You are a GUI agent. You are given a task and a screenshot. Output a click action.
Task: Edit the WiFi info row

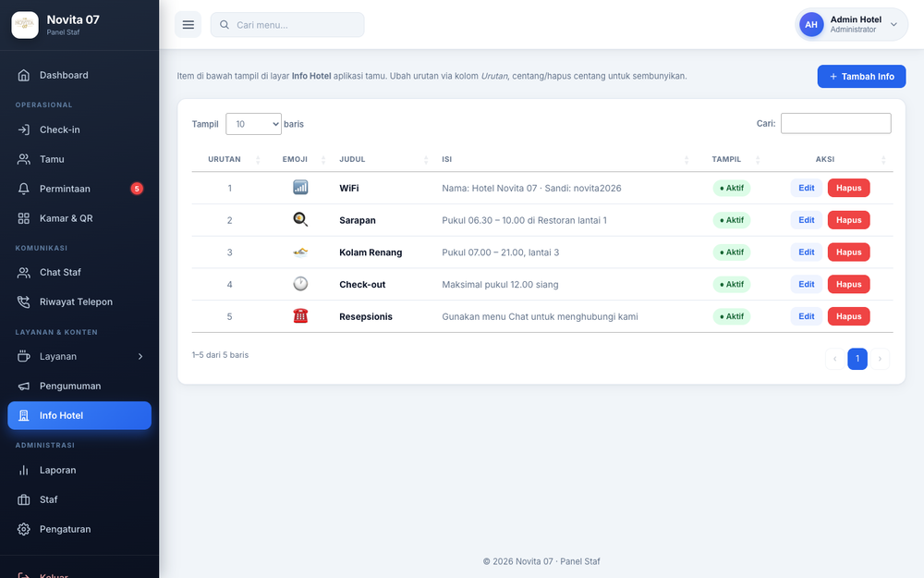(x=806, y=188)
